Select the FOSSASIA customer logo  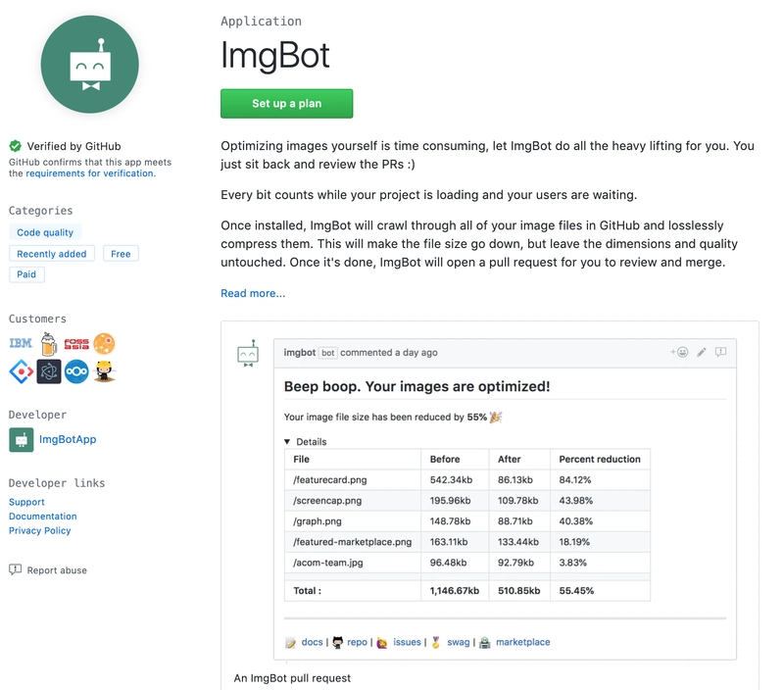(x=76, y=343)
